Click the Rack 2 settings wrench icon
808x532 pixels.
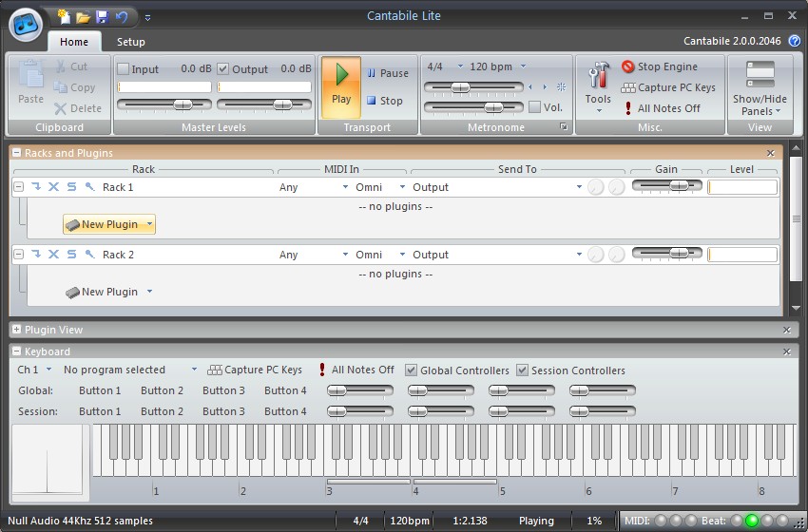click(x=89, y=254)
